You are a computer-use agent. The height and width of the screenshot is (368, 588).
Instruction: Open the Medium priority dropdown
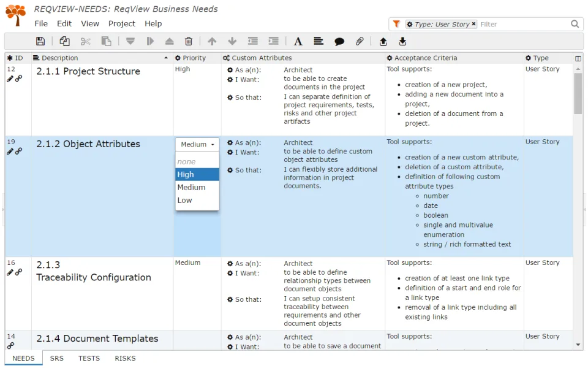point(197,144)
